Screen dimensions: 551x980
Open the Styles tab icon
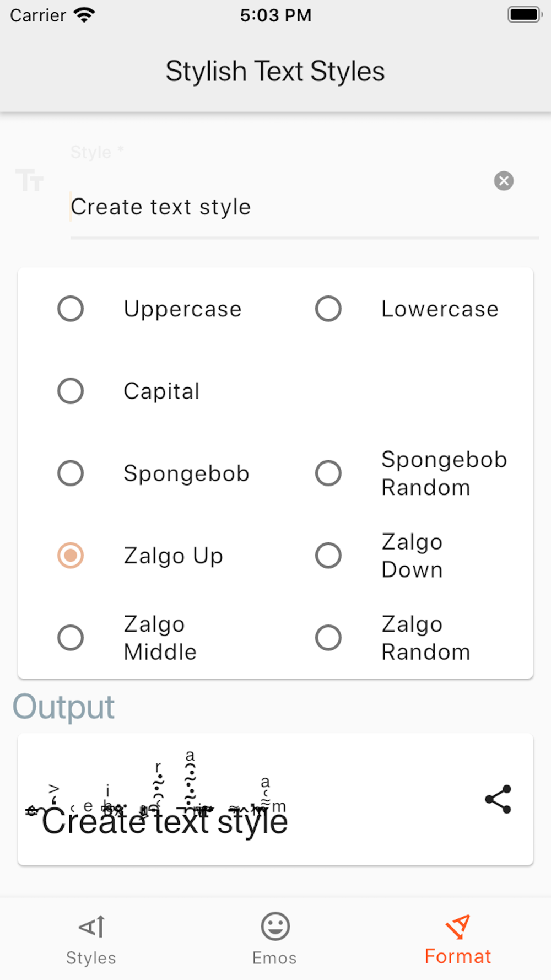(91, 927)
